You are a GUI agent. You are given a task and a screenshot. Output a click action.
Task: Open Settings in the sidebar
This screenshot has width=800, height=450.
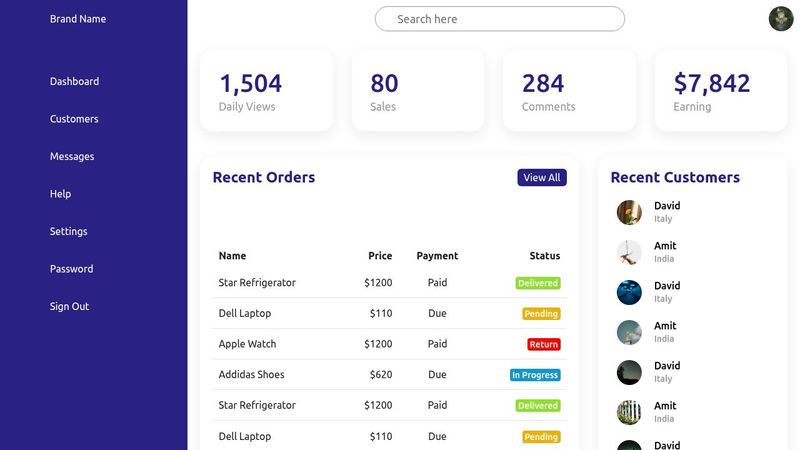(x=68, y=231)
